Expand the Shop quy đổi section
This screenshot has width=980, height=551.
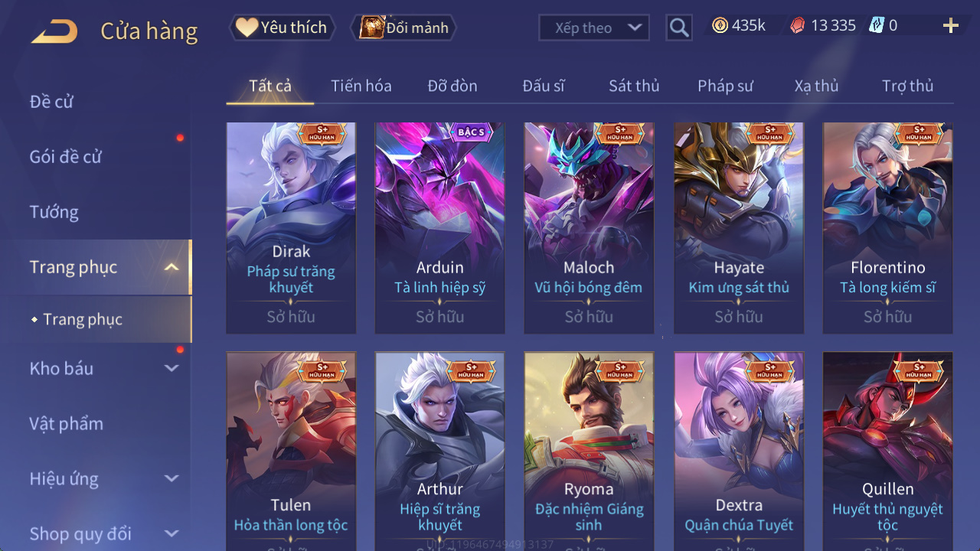171,533
